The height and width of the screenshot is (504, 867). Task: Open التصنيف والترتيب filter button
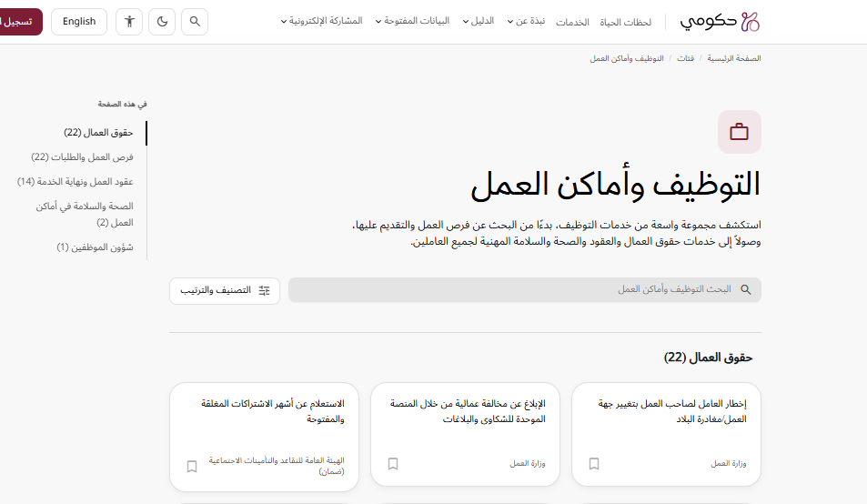[225, 291]
